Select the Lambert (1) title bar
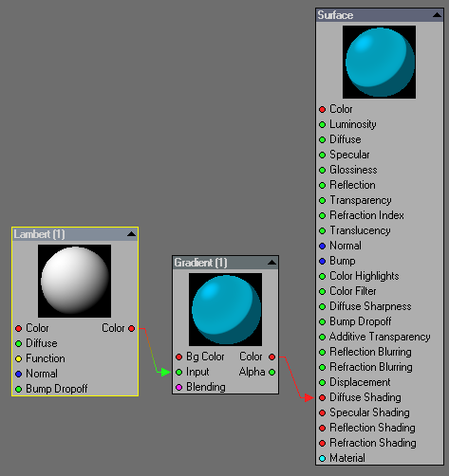 pos(75,234)
